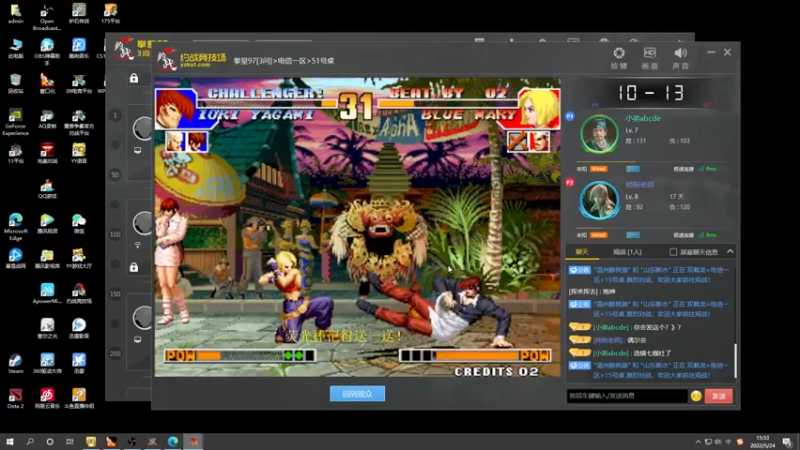Open the Steam desktop shortcut
Viewport: 800px width, 450px height.
click(x=16, y=363)
